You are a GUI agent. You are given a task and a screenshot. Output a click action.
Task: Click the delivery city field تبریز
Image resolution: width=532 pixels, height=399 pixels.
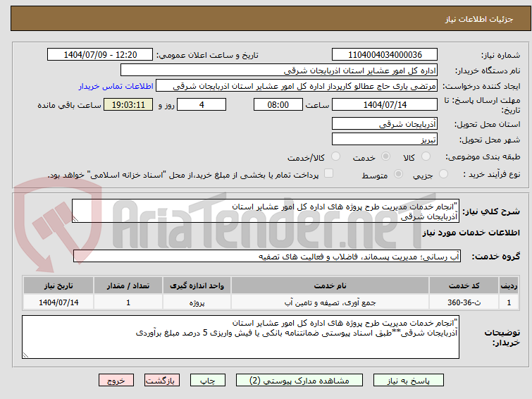tap(385, 139)
